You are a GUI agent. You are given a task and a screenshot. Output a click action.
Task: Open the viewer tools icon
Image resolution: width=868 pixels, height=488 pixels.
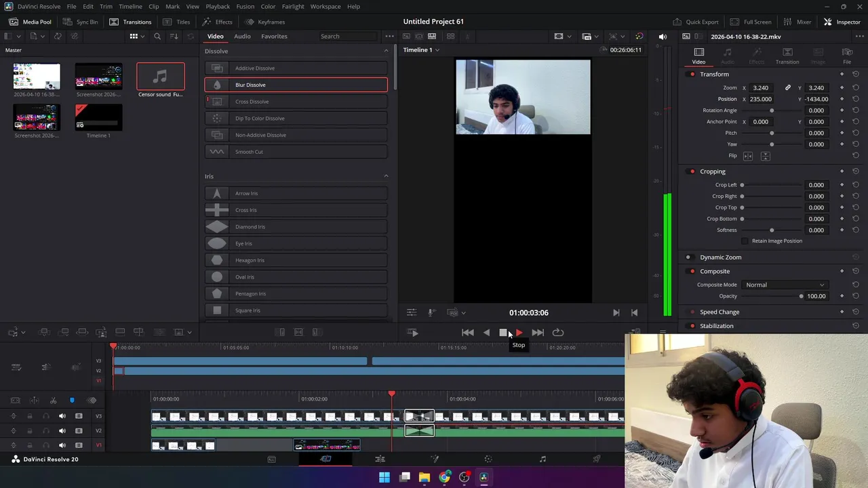pyautogui.click(x=412, y=312)
